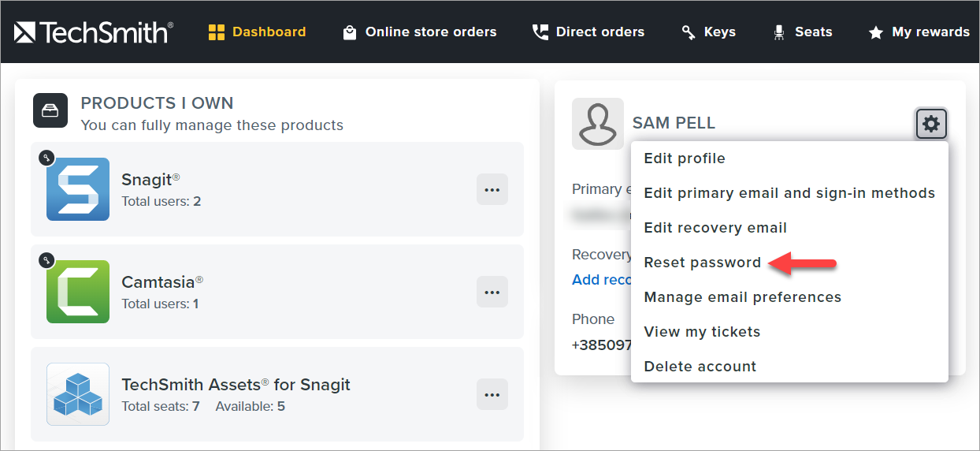Navigate to Direct orders
980x451 pixels.
[588, 32]
